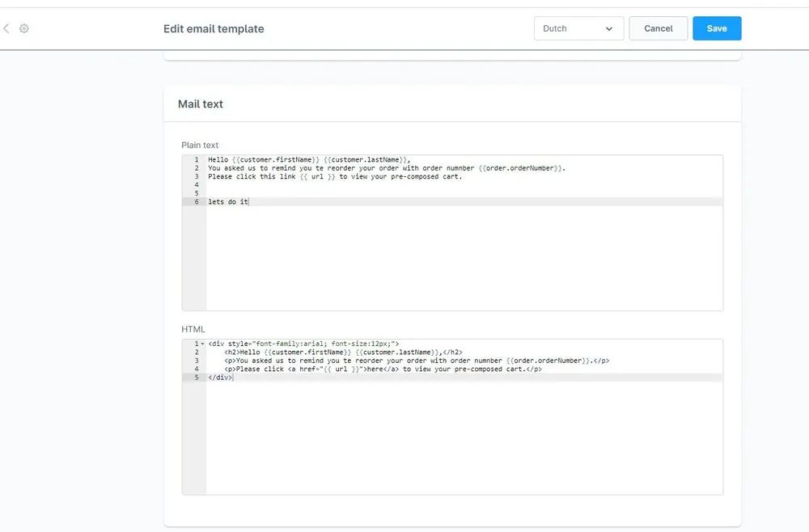Click line number 5 in HTML editor gutter
This screenshot has width=809, height=532.
[x=196, y=378]
